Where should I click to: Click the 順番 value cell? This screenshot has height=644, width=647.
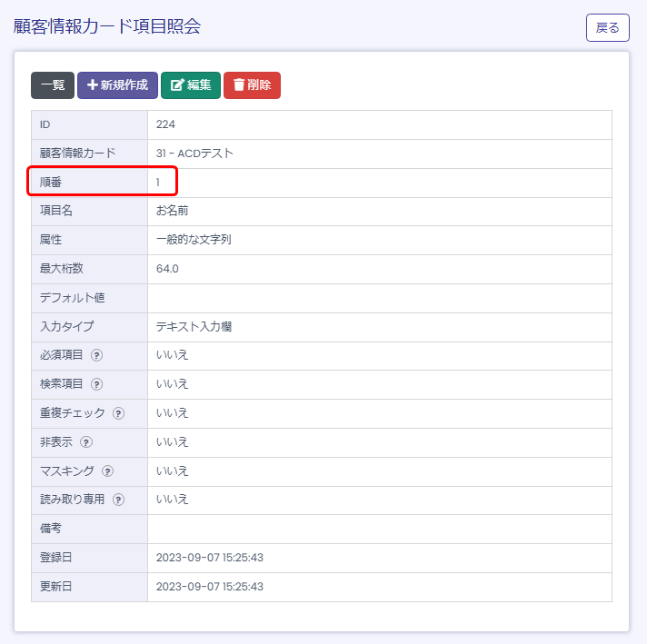158,183
